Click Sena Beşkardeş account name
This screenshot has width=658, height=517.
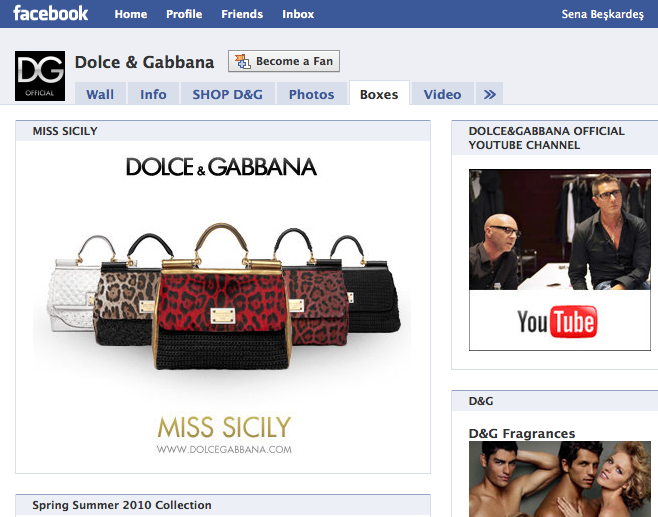tap(603, 14)
